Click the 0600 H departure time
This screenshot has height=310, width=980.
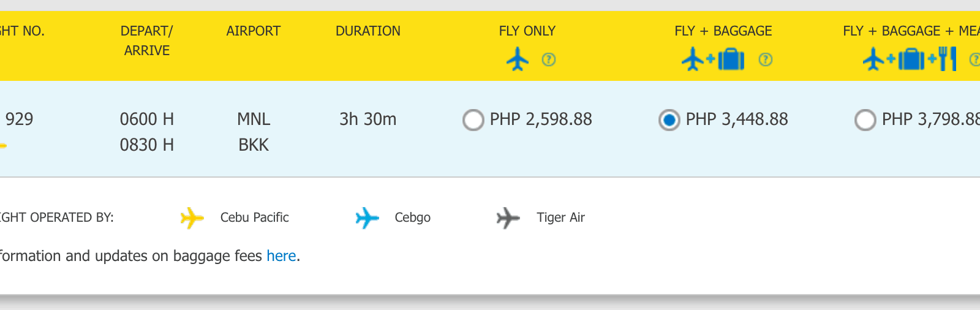pos(146,119)
